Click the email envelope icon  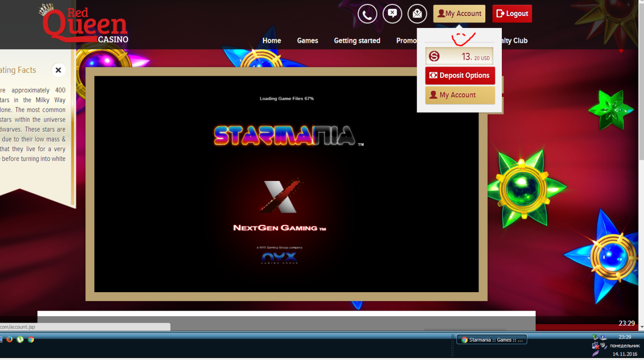[x=417, y=14]
